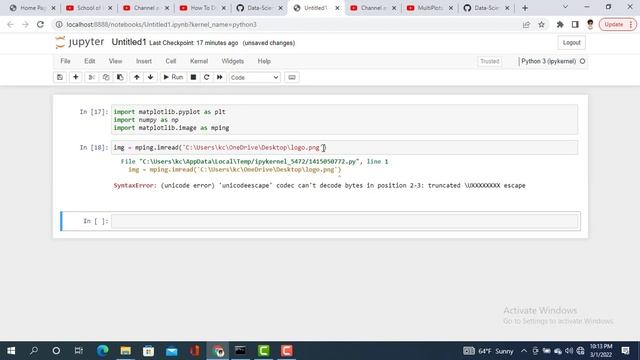Screen dimensions: 640x360
Task: Go forward with the browser forward arrow
Action: click(25, 24)
